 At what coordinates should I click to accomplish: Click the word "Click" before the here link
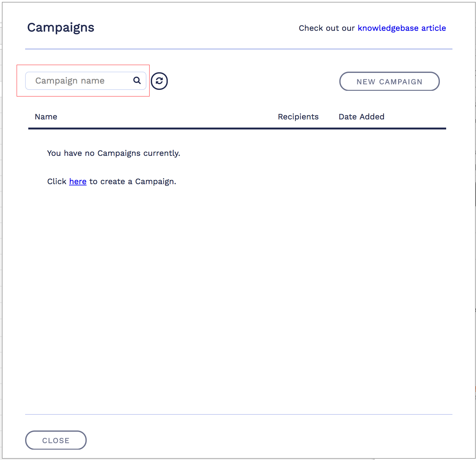(x=57, y=182)
